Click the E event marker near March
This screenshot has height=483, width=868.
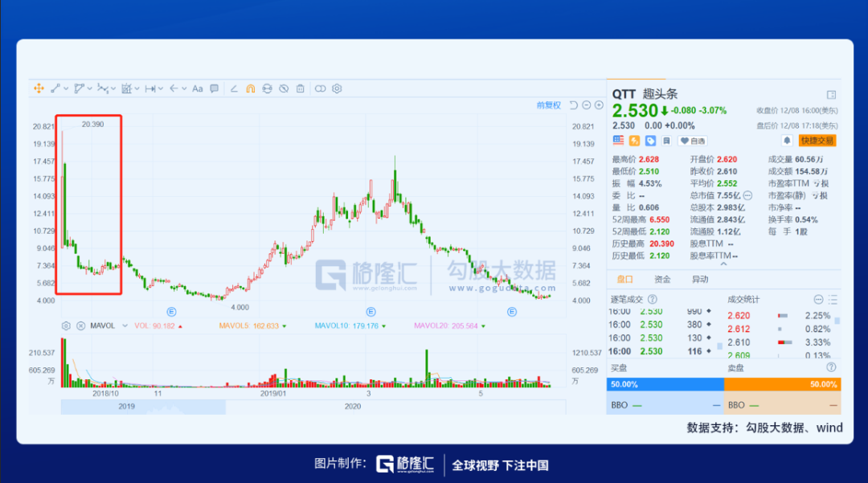pyautogui.click(x=371, y=312)
